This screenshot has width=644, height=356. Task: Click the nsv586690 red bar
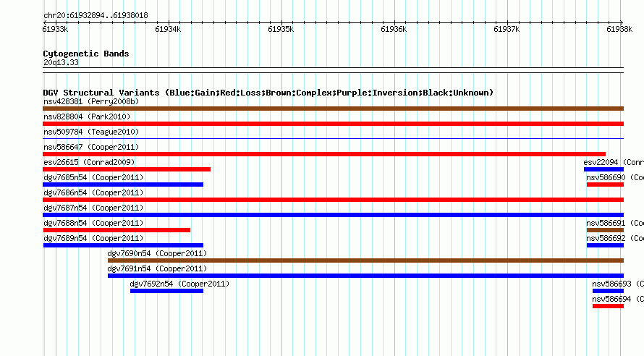point(606,185)
